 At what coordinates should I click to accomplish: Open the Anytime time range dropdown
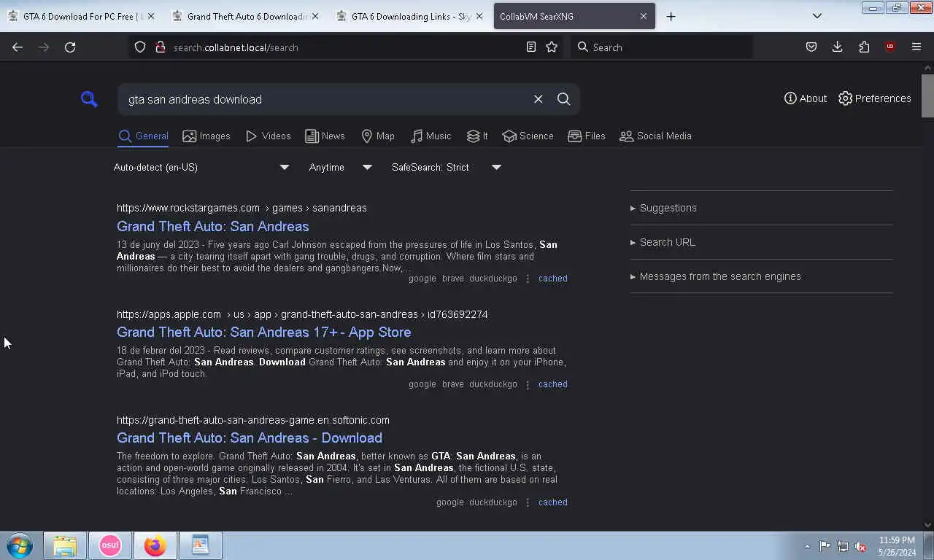click(x=340, y=167)
